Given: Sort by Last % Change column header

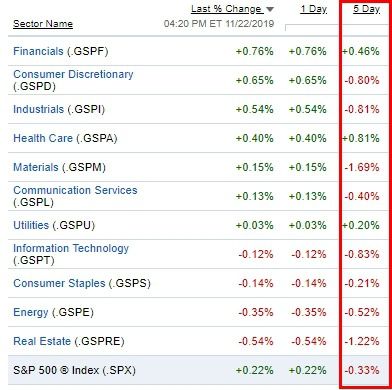Looking at the screenshot, I should 227,9.
